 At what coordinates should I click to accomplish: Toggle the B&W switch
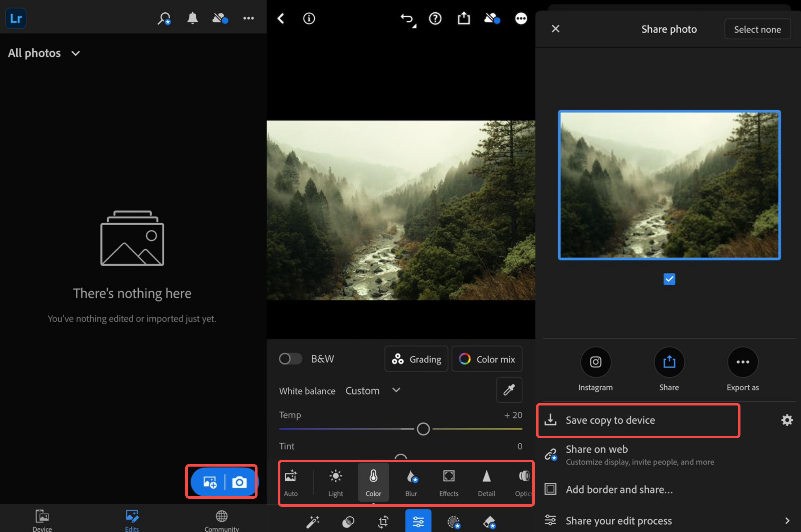click(290, 359)
